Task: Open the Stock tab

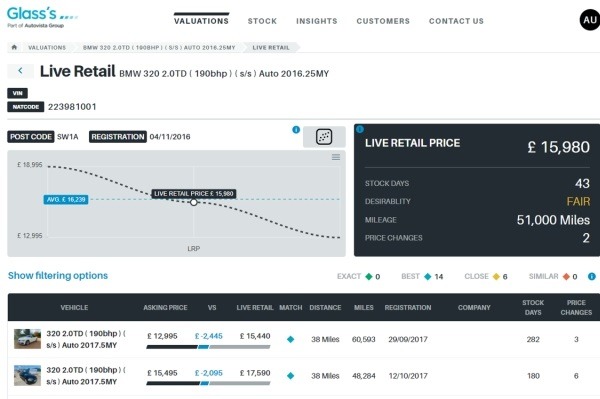Action: click(262, 21)
